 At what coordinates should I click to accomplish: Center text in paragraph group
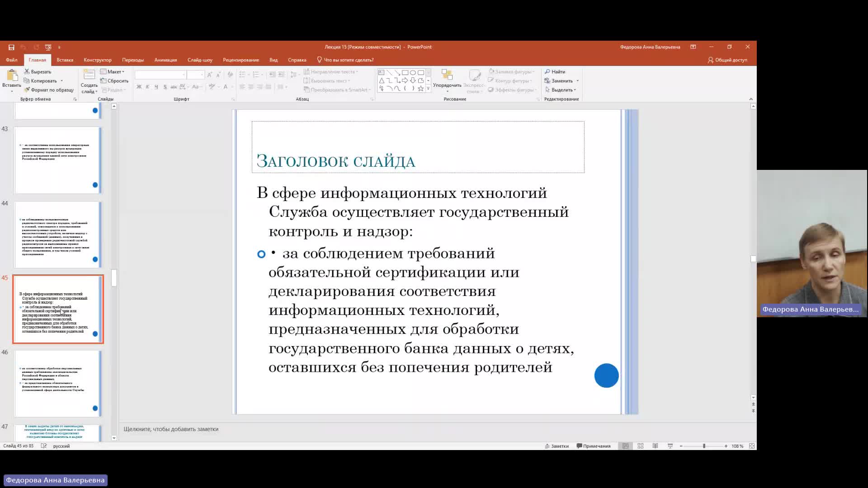(x=251, y=87)
